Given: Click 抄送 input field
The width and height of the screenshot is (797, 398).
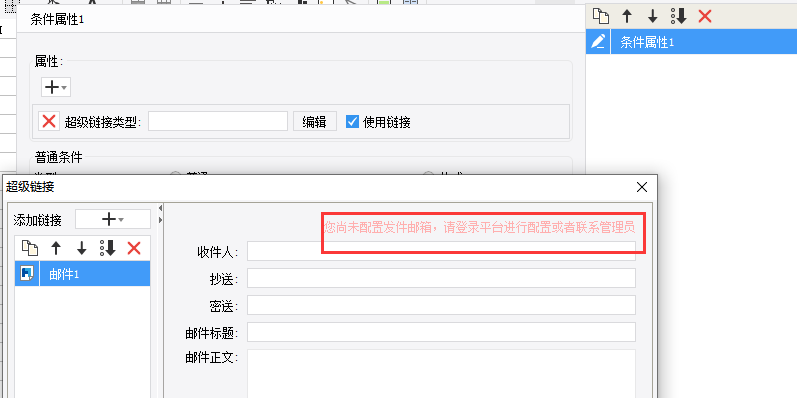Looking at the screenshot, I should (441, 278).
